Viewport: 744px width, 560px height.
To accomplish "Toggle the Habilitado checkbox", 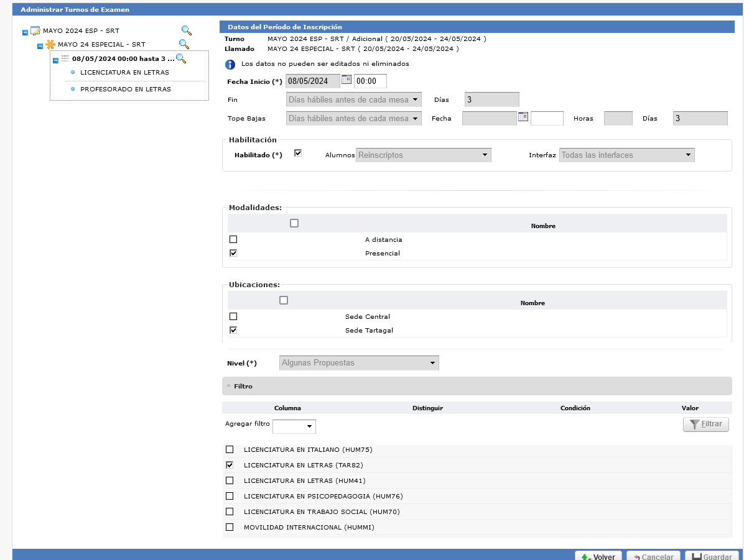I will 298,154.
